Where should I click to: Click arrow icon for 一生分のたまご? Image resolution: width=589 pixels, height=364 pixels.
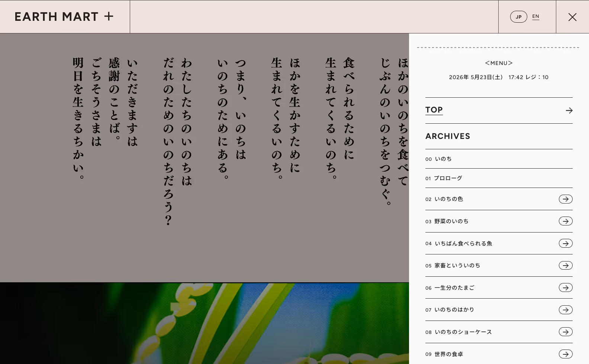point(566,287)
